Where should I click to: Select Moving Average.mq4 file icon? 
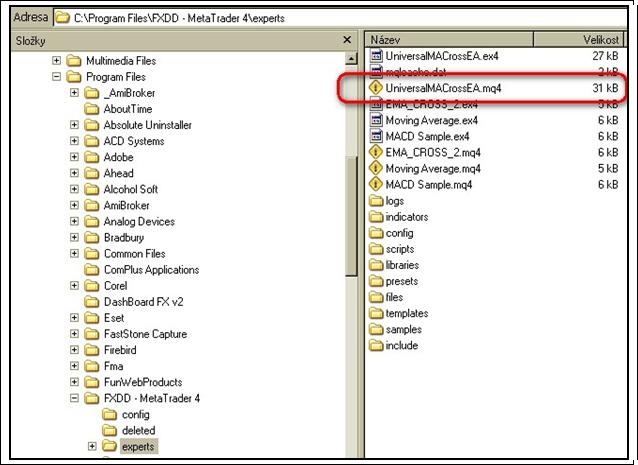click(375, 168)
